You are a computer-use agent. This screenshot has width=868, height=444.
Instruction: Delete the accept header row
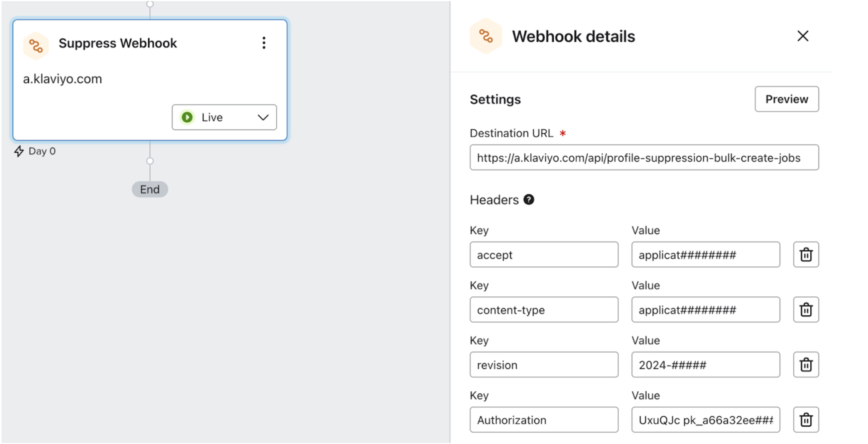point(806,254)
